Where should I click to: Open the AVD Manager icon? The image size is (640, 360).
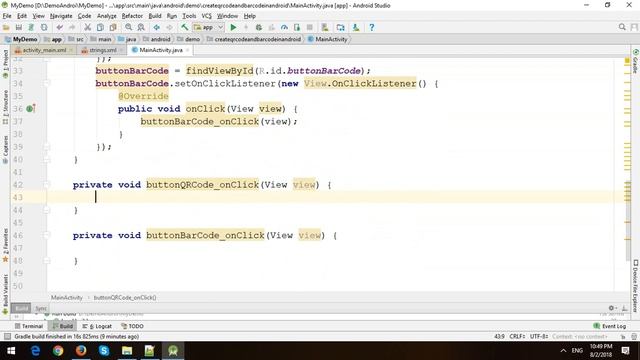(325, 27)
